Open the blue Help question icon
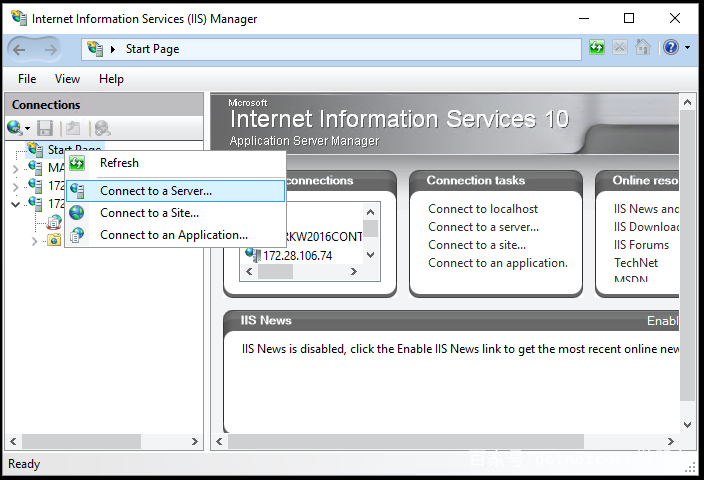Viewport: 704px width, 480px height. point(671,47)
